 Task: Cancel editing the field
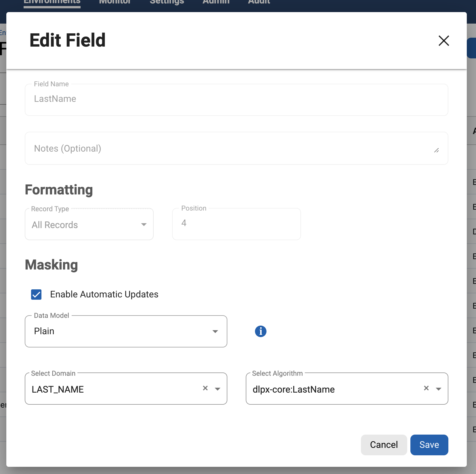(x=384, y=445)
